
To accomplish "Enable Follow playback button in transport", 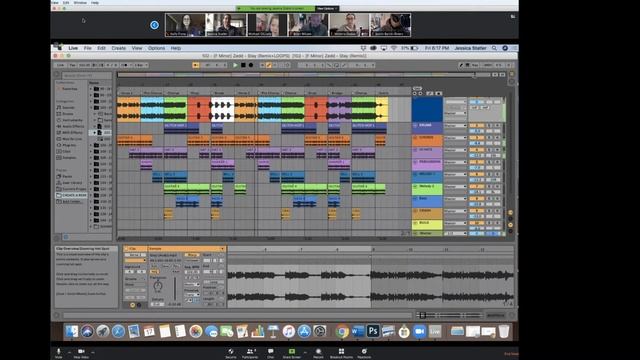I will pos(196,65).
